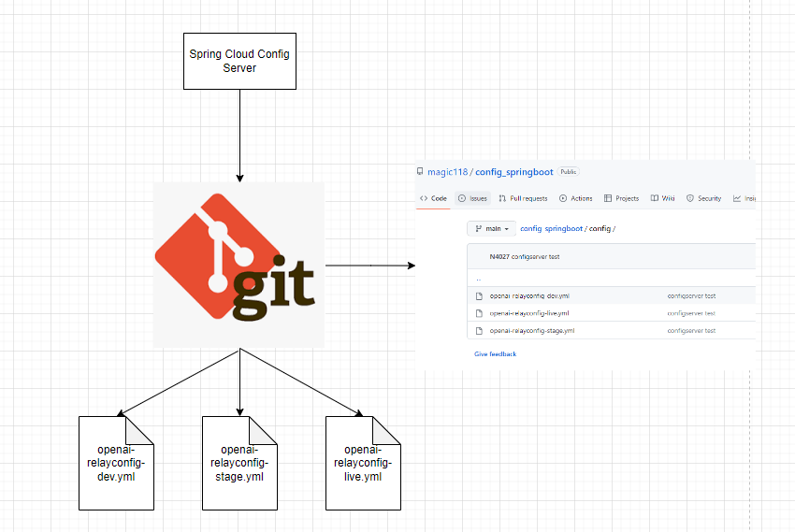This screenshot has height=532, width=795.
Task: Open config_springboot breadcrumb link
Action: 551,228
